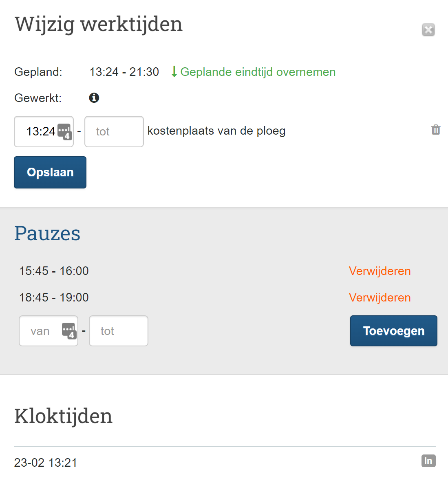
Task: Click the Pauzes section heading
Action: pyautogui.click(x=47, y=233)
